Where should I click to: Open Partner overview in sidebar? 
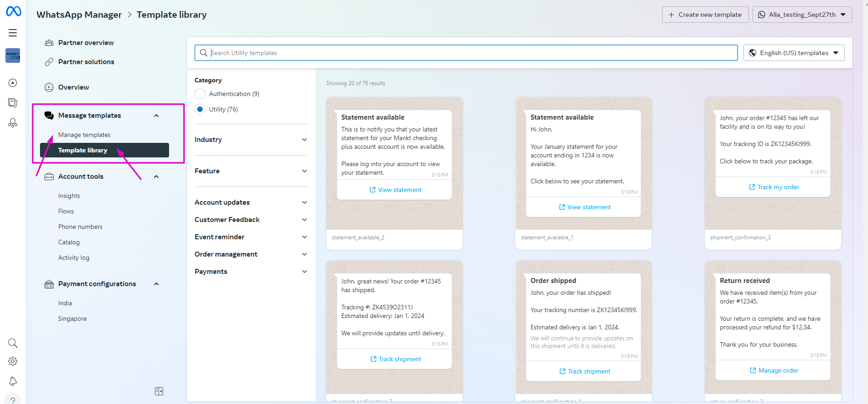tap(86, 43)
